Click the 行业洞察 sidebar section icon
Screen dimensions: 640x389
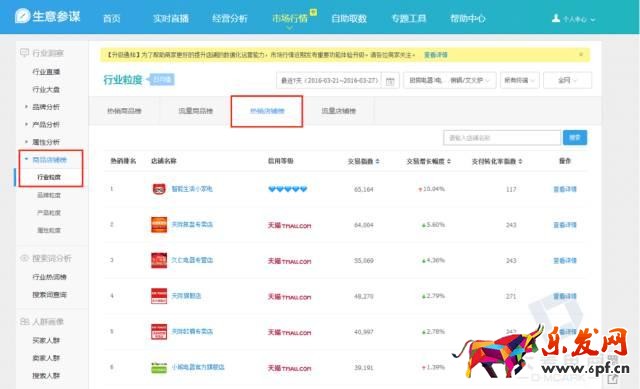pyautogui.click(x=24, y=53)
